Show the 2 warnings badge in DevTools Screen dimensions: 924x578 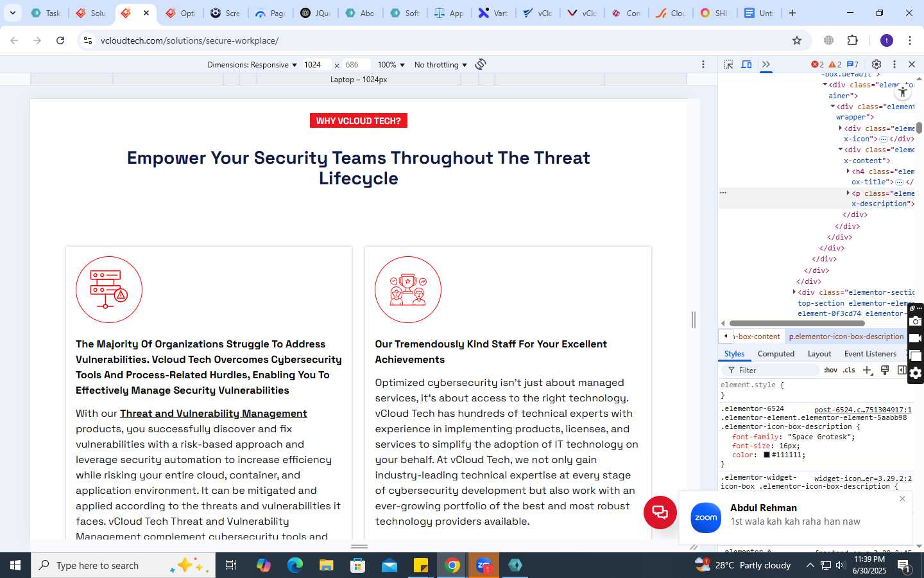(x=835, y=64)
